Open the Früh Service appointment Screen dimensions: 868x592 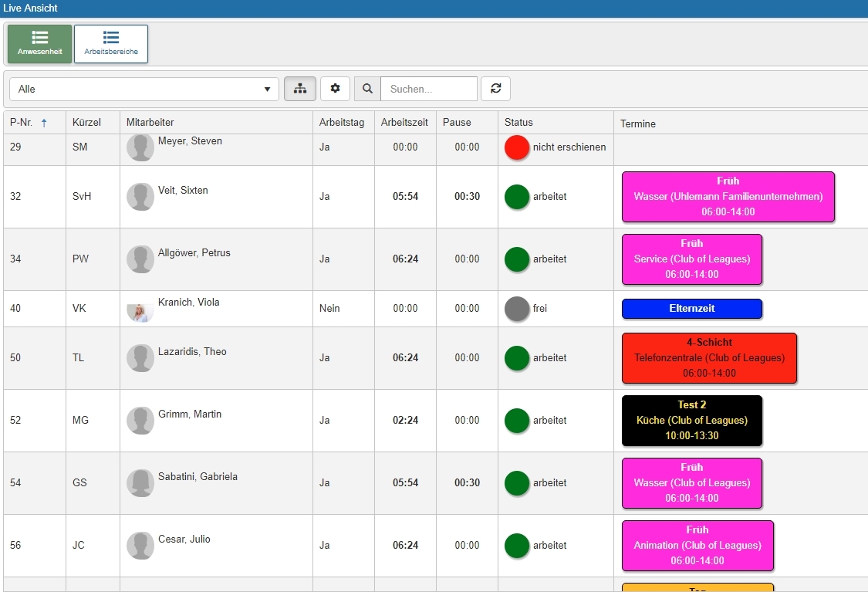pos(692,259)
